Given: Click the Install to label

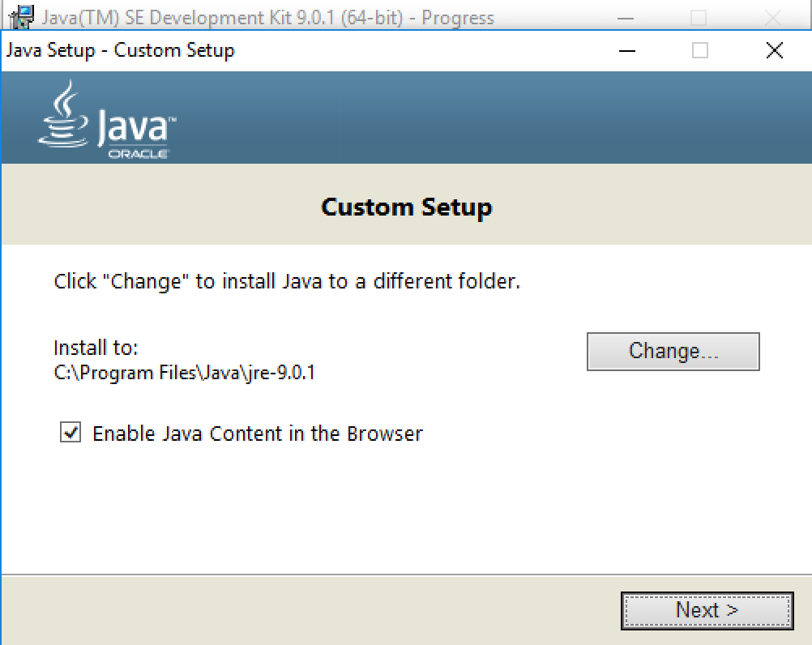Looking at the screenshot, I should [95, 347].
